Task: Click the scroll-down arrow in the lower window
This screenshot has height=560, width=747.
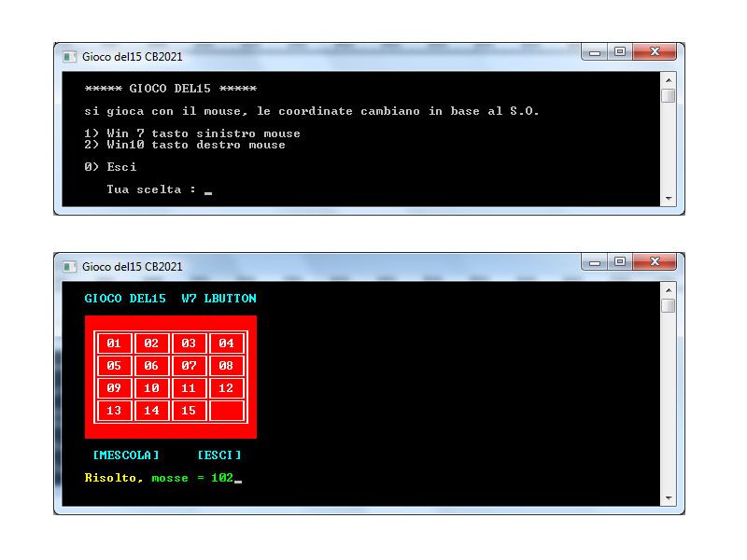Action: [x=669, y=498]
